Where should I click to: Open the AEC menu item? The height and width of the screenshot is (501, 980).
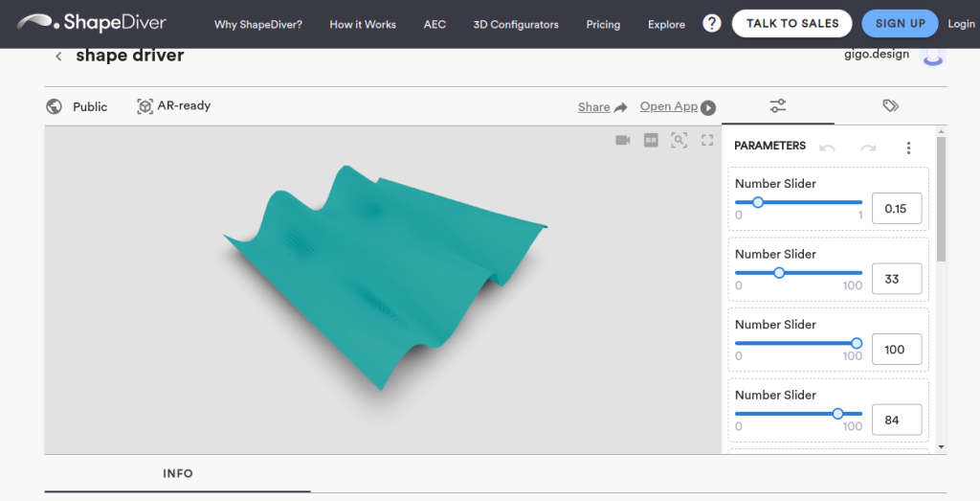[x=435, y=24]
